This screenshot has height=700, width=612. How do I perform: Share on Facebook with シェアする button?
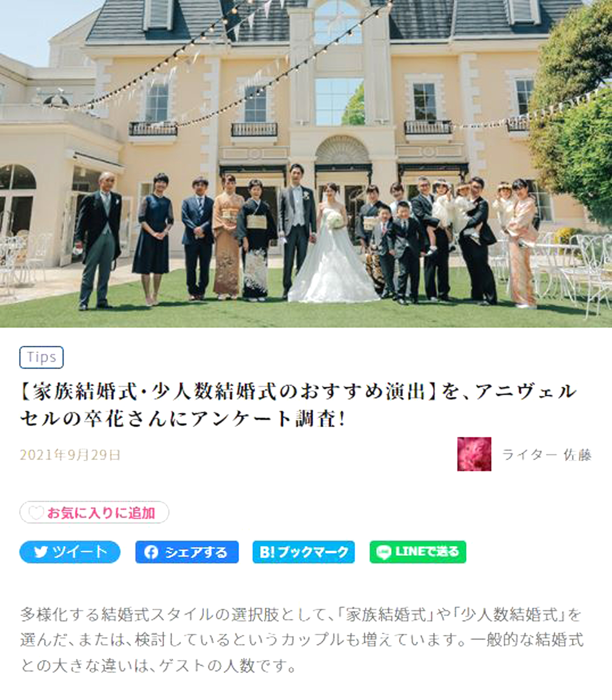point(187,552)
